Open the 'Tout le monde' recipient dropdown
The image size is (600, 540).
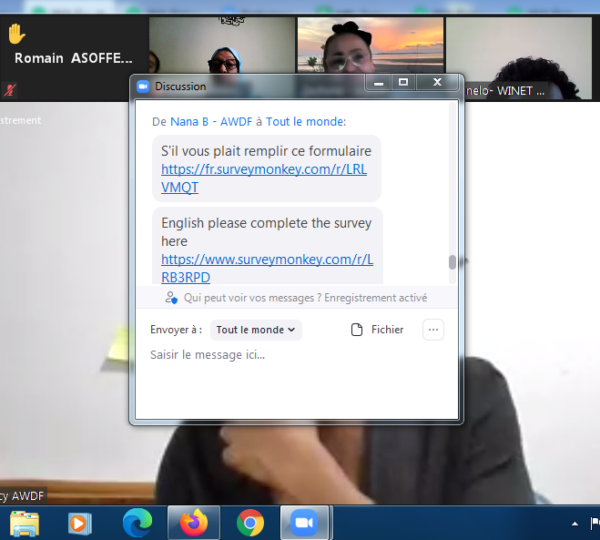[256, 330]
